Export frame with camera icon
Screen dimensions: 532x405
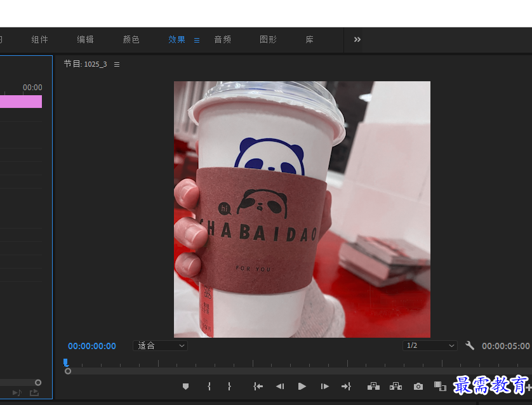(x=418, y=387)
